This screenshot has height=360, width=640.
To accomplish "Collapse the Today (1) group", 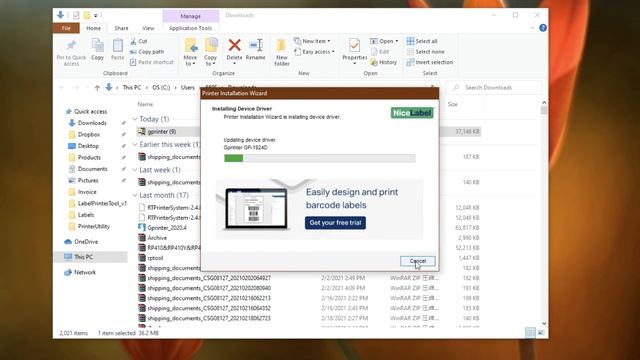I will click(135, 119).
